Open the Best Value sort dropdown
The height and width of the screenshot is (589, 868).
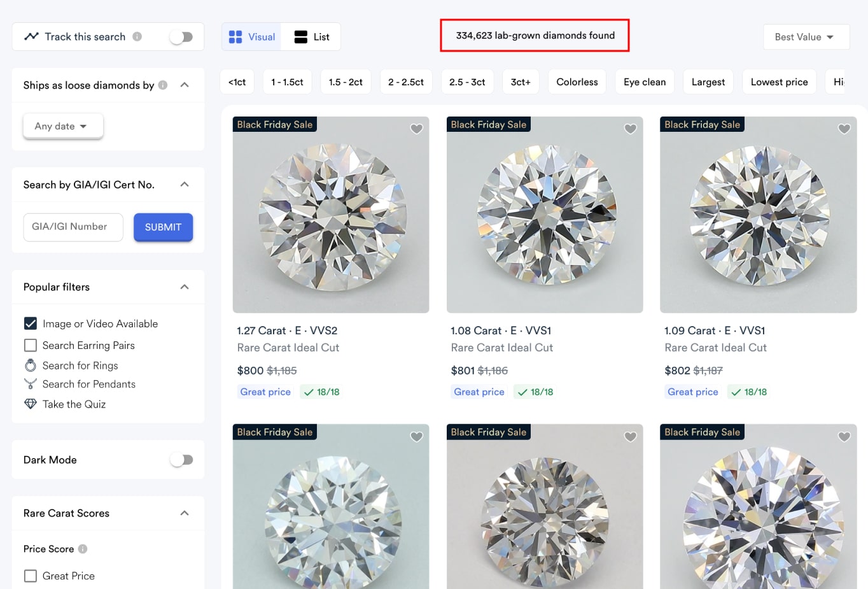[x=806, y=36]
